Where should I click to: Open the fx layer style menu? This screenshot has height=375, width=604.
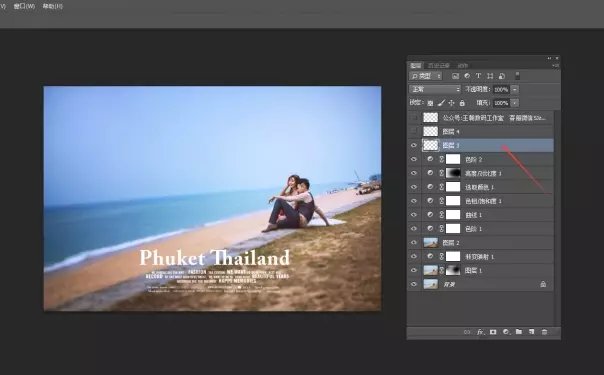(x=480, y=332)
